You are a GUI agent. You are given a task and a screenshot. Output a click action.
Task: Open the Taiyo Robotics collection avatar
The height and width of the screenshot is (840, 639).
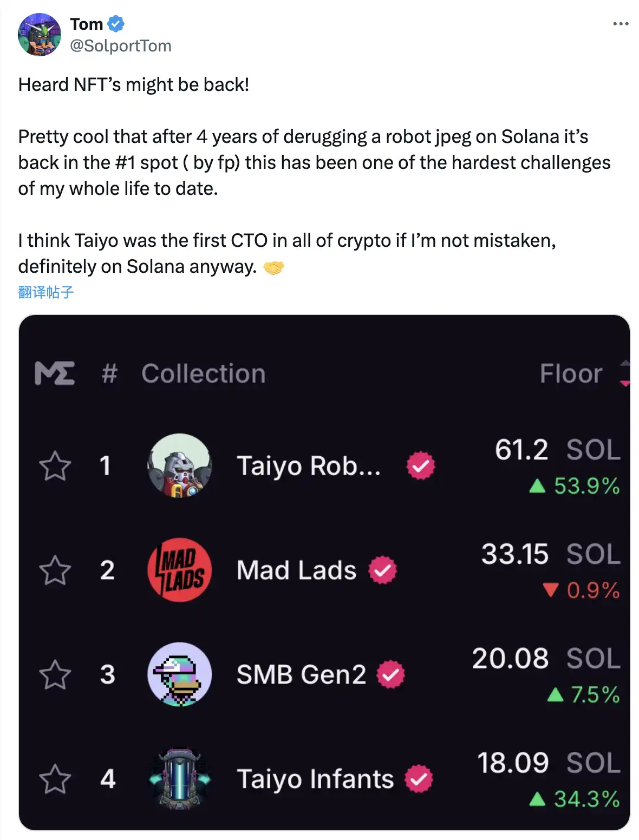[180, 465]
